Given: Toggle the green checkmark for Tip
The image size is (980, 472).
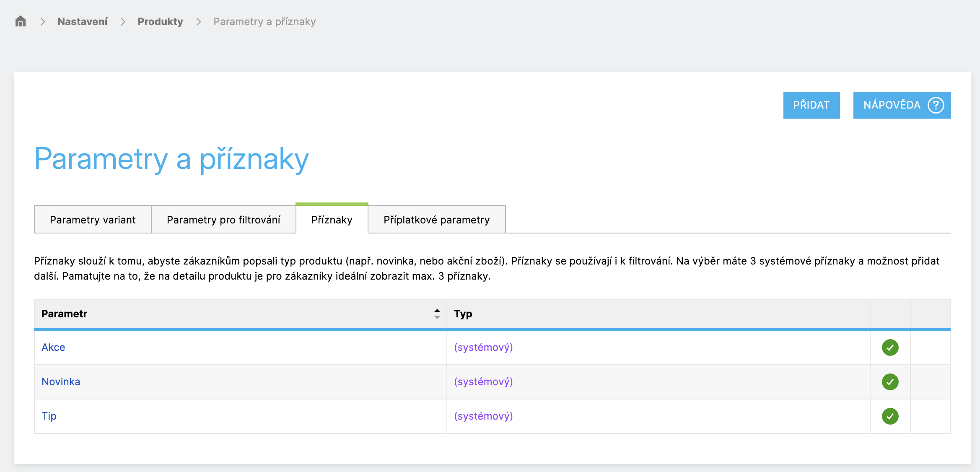Looking at the screenshot, I should [890, 416].
